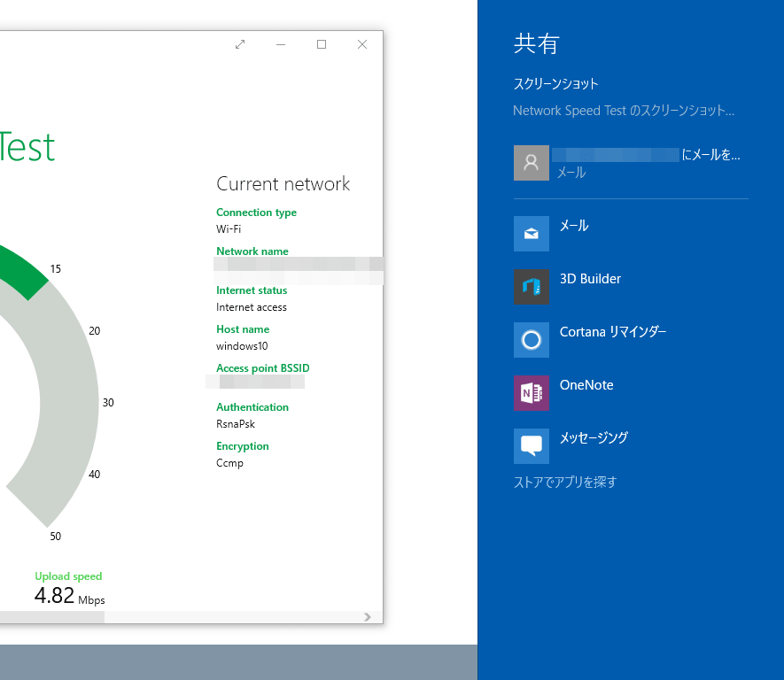Viewport: 784px width, 680px height.
Task: Click the RsnaPsk authentication value
Action: [236, 424]
